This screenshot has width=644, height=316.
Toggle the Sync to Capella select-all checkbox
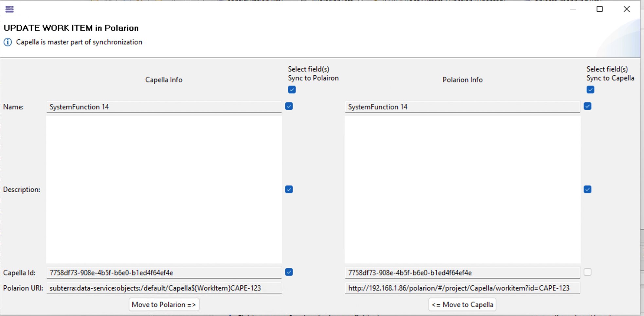(590, 90)
